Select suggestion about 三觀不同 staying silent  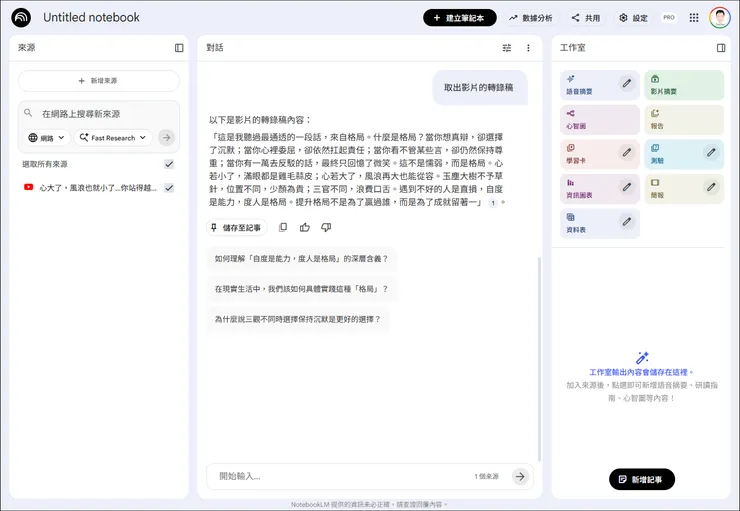click(298, 319)
